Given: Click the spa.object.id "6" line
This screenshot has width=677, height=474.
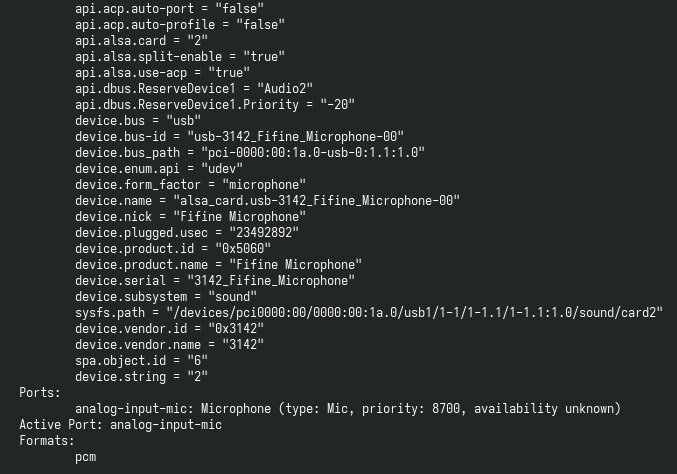Looking at the screenshot, I should [141, 360].
